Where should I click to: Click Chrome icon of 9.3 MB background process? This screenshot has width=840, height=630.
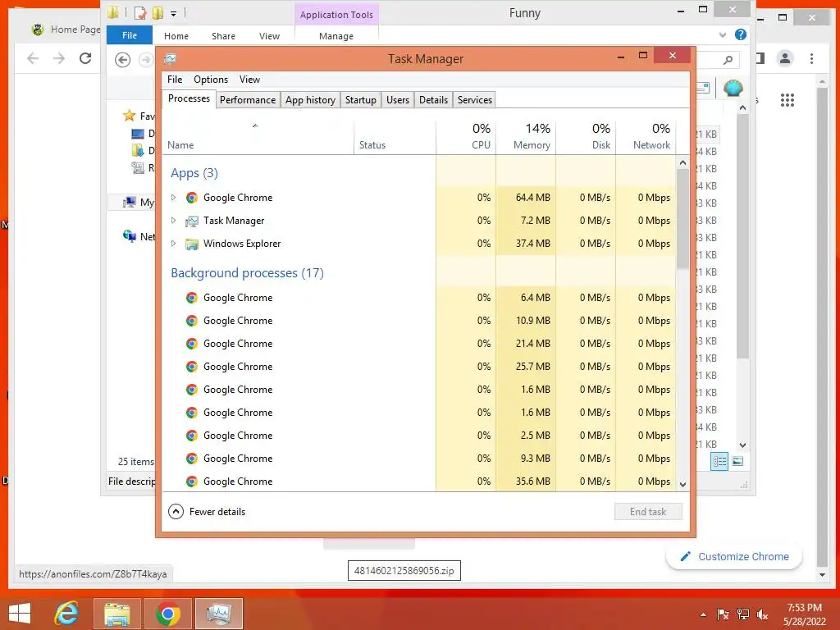191,459
